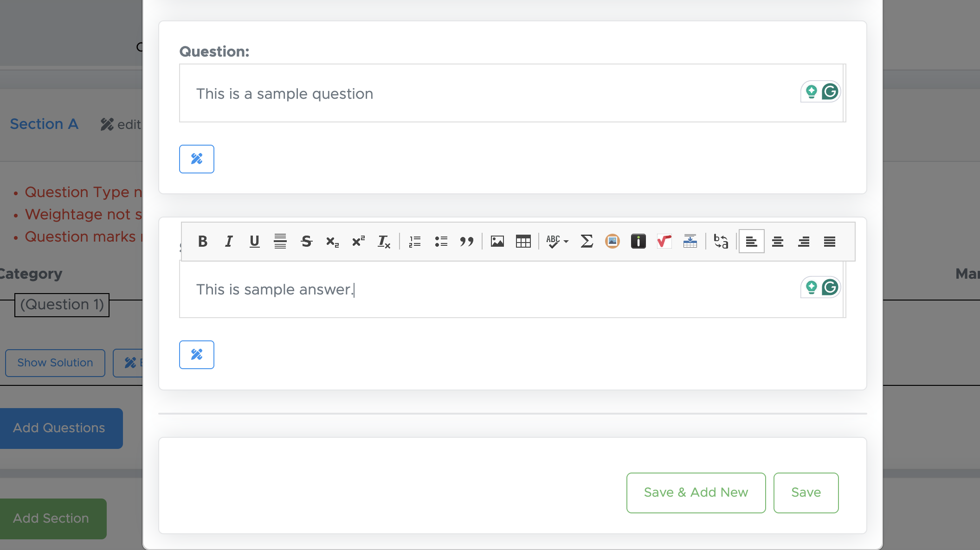
Task: Click the Save & Add New button
Action: pos(696,492)
